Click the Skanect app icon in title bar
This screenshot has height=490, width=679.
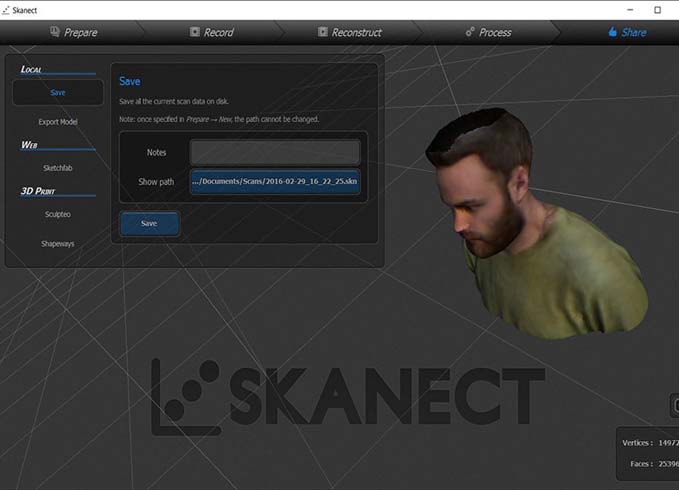coord(6,10)
